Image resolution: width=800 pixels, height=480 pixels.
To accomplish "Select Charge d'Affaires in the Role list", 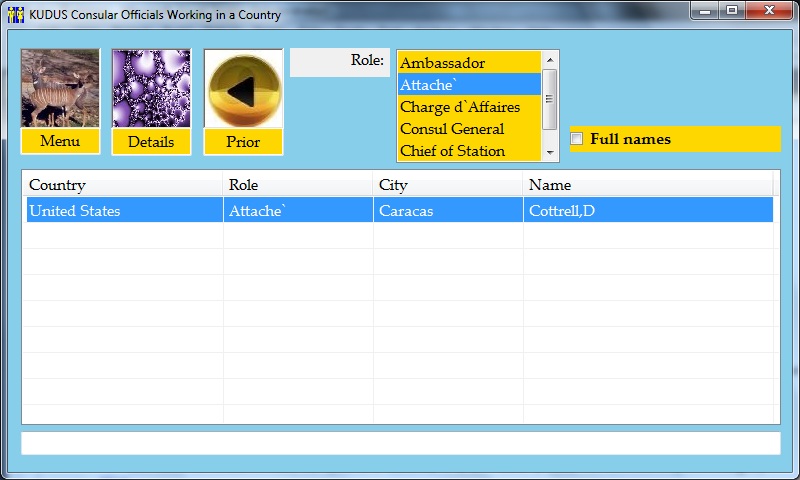I will 468,107.
